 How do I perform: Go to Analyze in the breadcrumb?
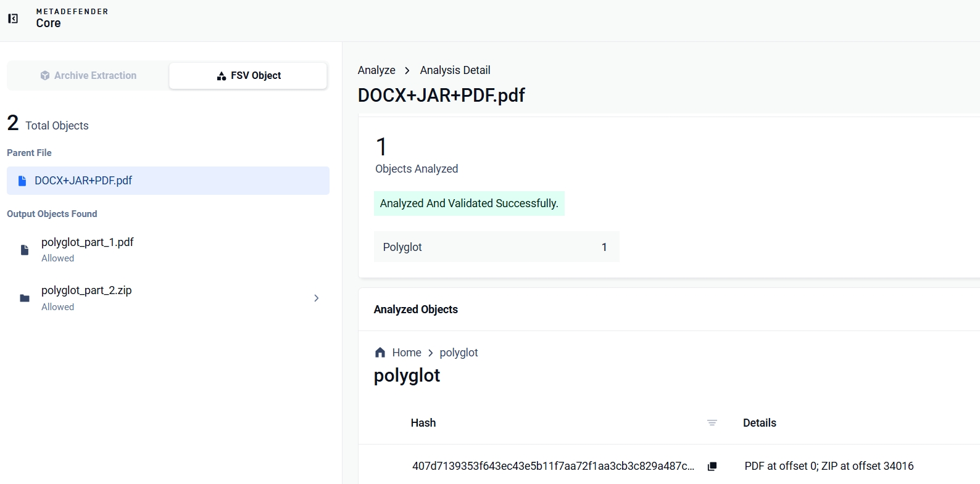[376, 70]
